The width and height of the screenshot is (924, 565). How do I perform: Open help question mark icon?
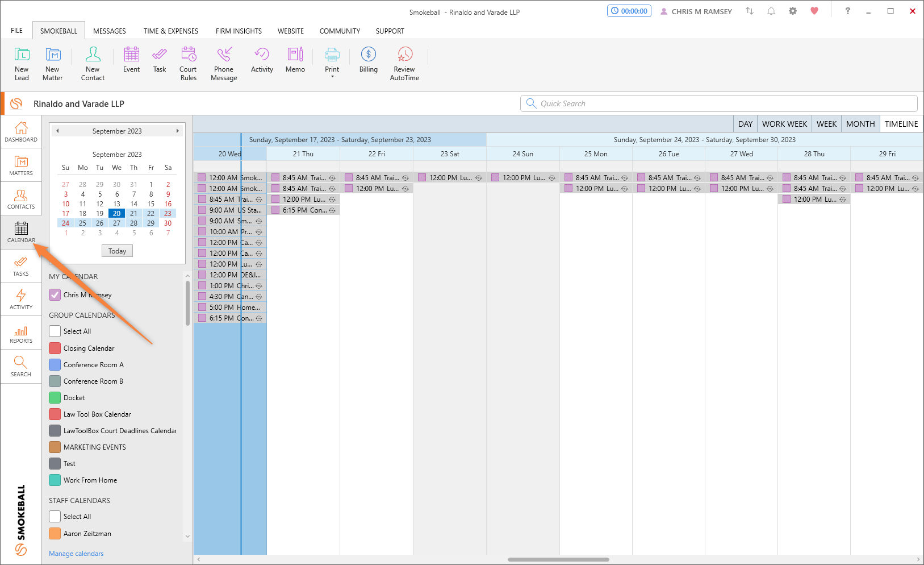[x=848, y=11]
